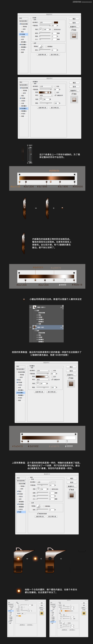This screenshot has height=644, width=93.
Task: Click fx icon on selected layer 椭圆 1 拷贝
Action: [x=61, y=327]
